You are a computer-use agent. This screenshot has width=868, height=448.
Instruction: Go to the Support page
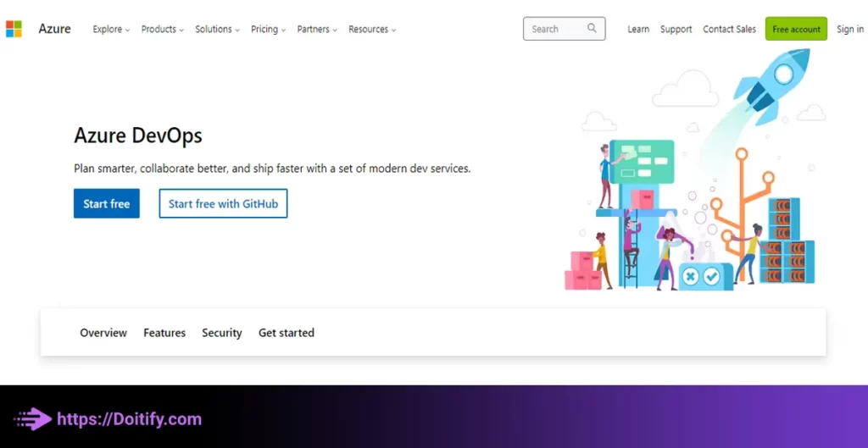(676, 30)
